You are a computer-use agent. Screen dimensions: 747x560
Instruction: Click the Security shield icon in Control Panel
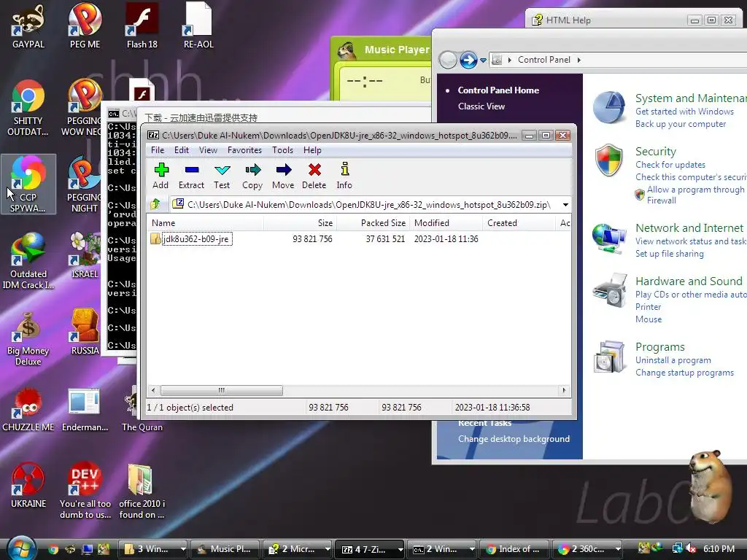[609, 160]
